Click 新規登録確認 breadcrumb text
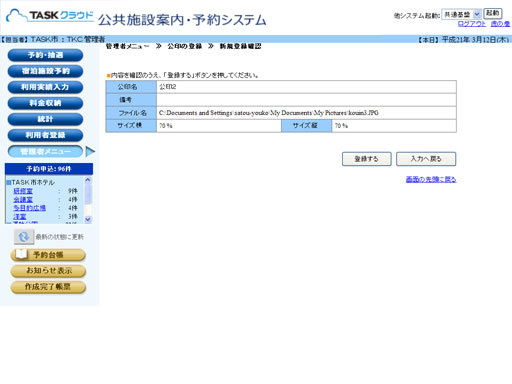This screenshot has height=384, width=512. tap(240, 46)
